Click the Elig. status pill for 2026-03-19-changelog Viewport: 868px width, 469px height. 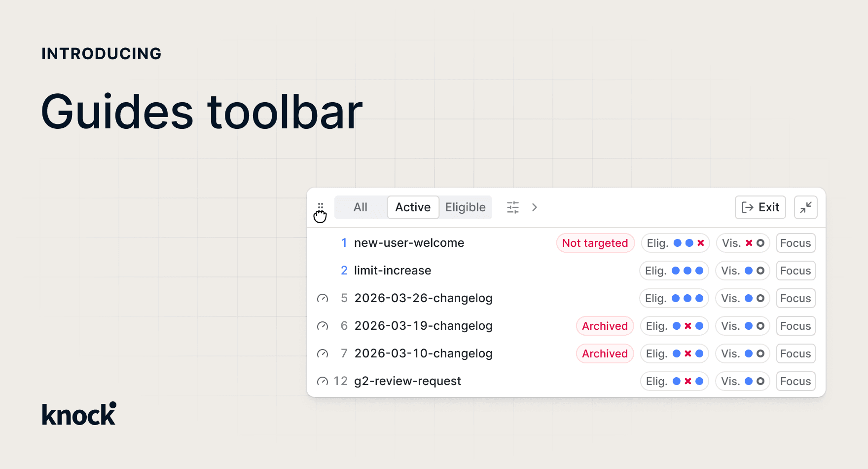pos(674,326)
